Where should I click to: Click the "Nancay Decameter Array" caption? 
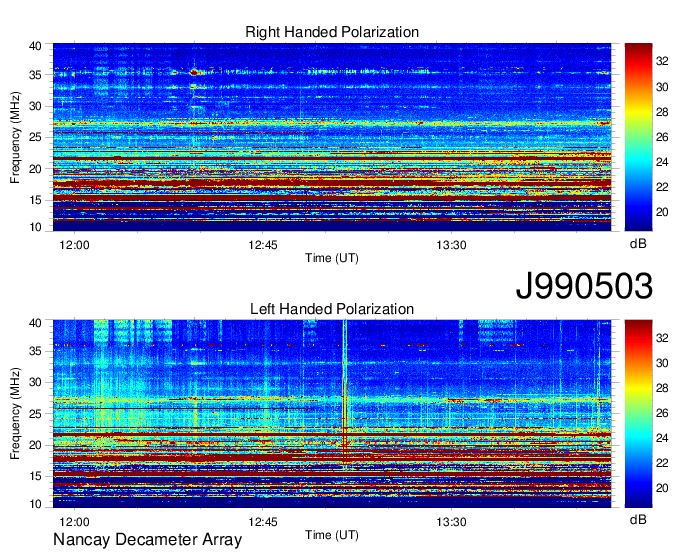click(x=147, y=540)
